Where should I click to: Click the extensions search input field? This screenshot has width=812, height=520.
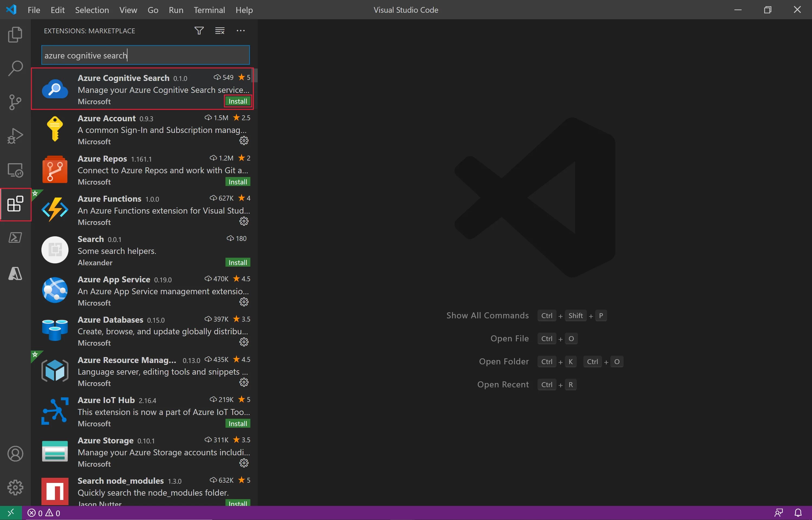(x=145, y=55)
